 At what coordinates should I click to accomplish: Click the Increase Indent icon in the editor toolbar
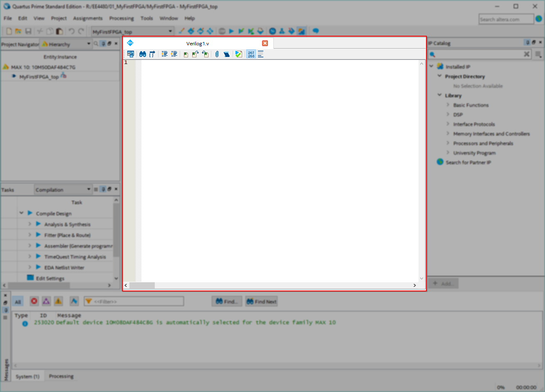coord(165,54)
